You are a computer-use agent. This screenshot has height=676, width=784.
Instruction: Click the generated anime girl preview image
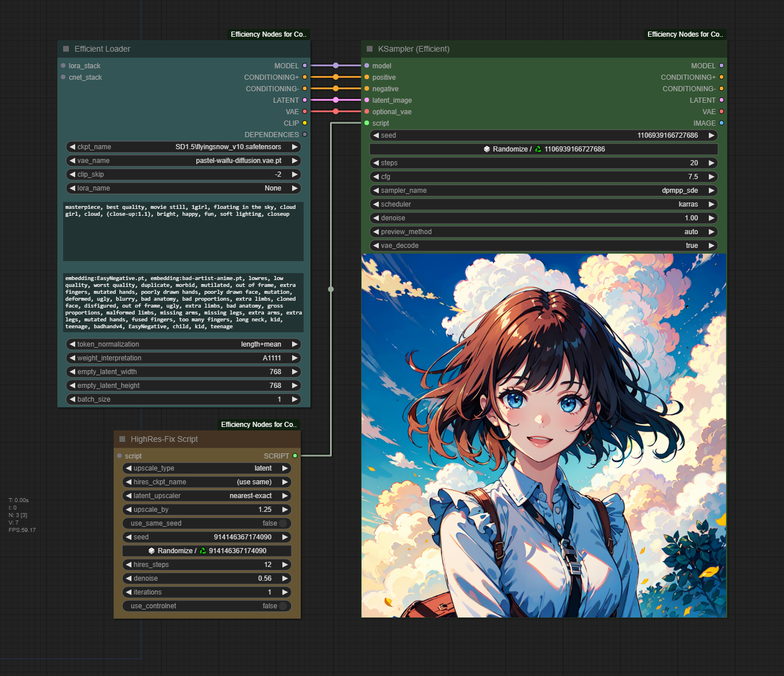[x=544, y=436]
